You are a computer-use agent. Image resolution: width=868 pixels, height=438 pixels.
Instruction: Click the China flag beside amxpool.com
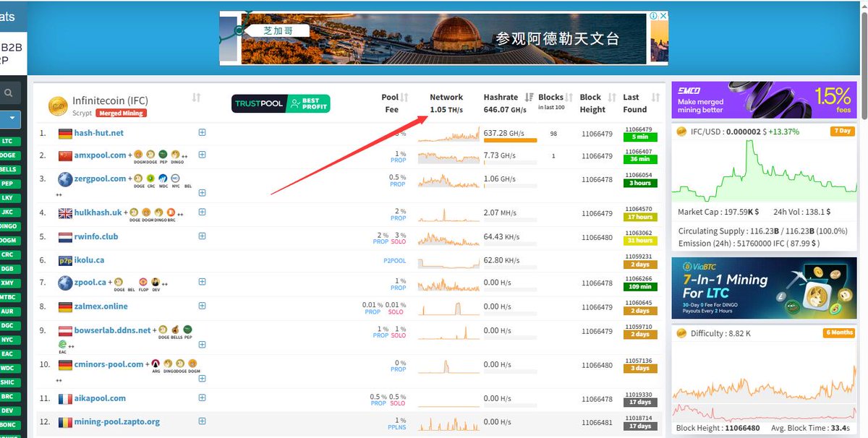tap(65, 155)
